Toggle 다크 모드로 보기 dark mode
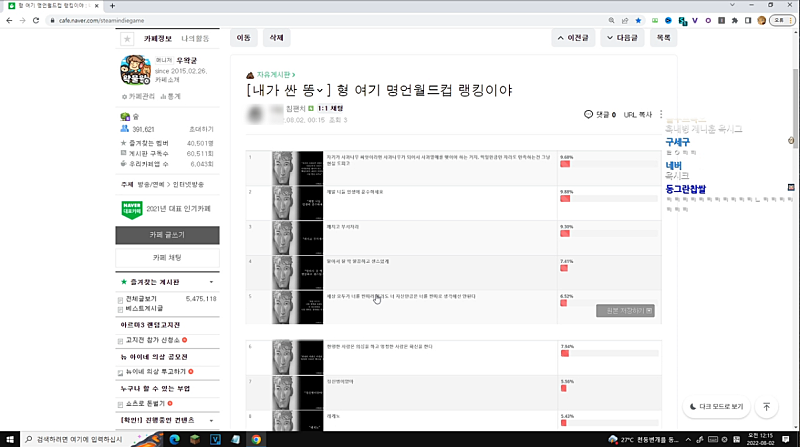Image resolution: width=800 pixels, height=447 pixels. 716,407
